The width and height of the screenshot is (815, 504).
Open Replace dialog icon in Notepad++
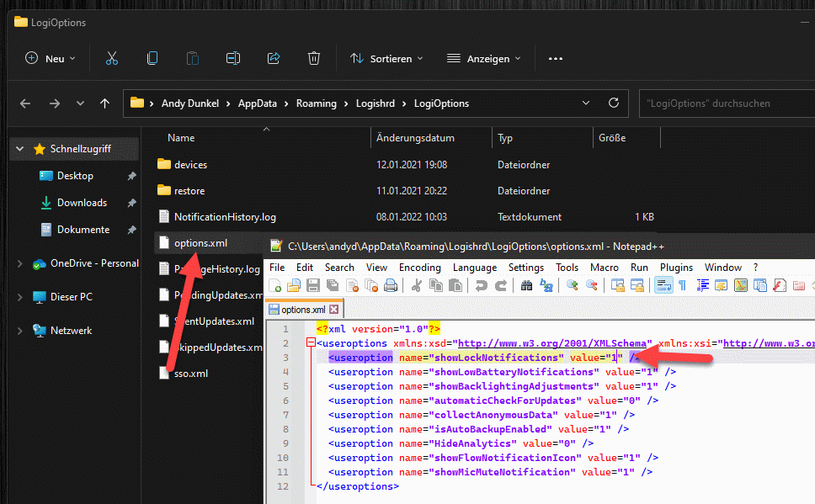point(546,285)
